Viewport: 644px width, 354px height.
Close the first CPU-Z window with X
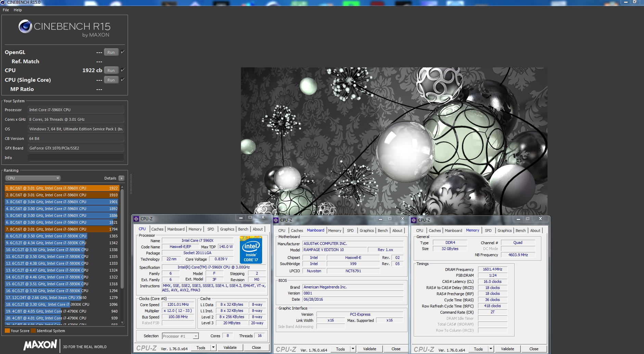point(263,218)
